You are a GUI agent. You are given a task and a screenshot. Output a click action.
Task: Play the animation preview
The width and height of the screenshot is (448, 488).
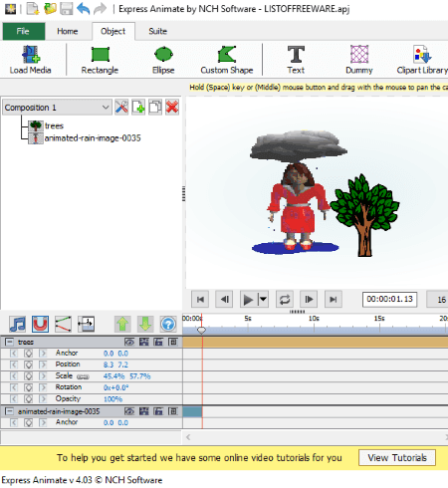[248, 300]
